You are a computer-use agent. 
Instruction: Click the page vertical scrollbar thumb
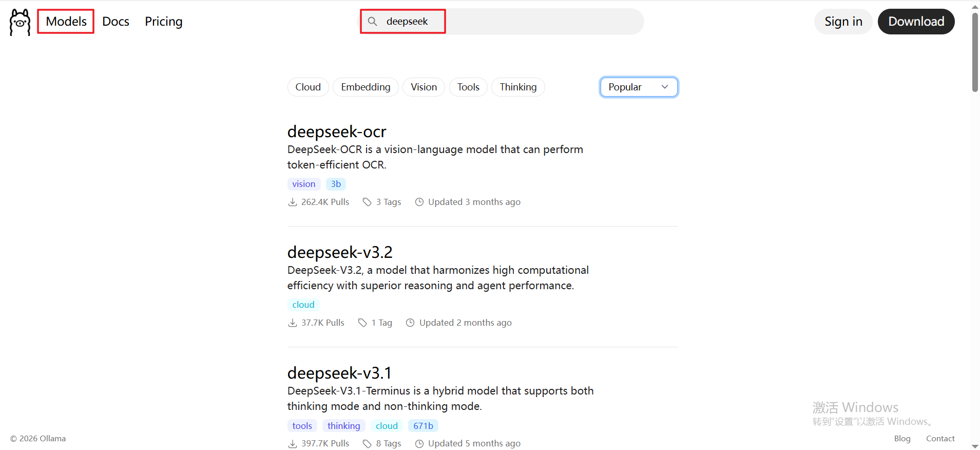tap(975, 52)
